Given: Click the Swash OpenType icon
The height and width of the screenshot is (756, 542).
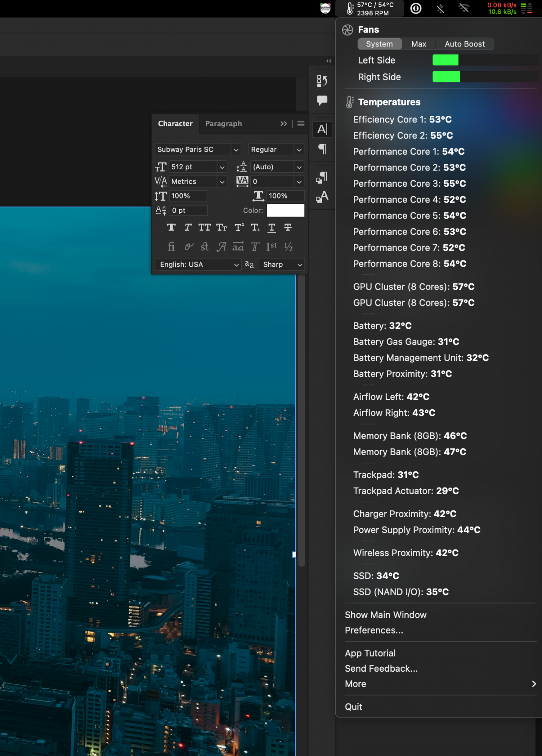Looking at the screenshot, I should (x=221, y=247).
